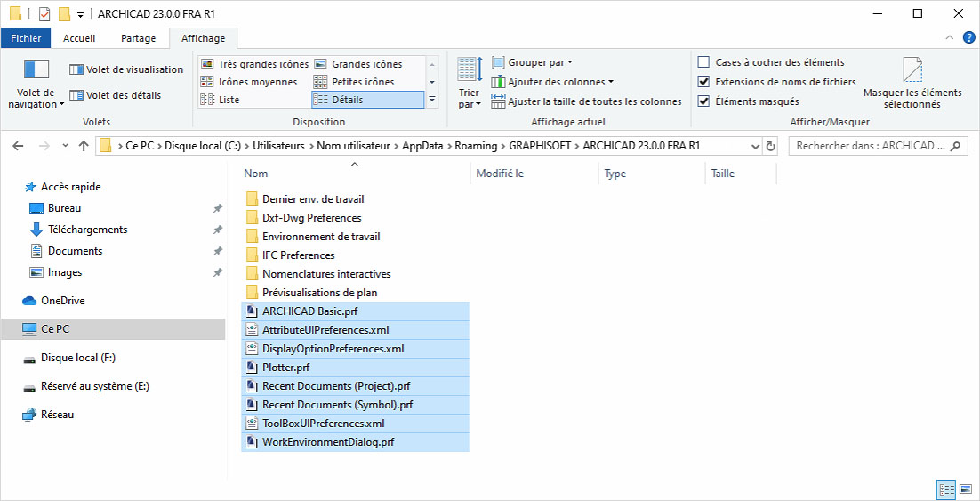Open Grouper par dropdown

533,62
